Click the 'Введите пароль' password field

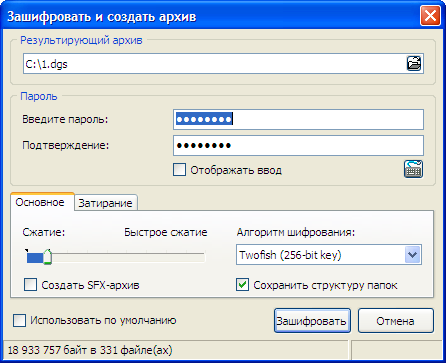[x=299, y=119]
